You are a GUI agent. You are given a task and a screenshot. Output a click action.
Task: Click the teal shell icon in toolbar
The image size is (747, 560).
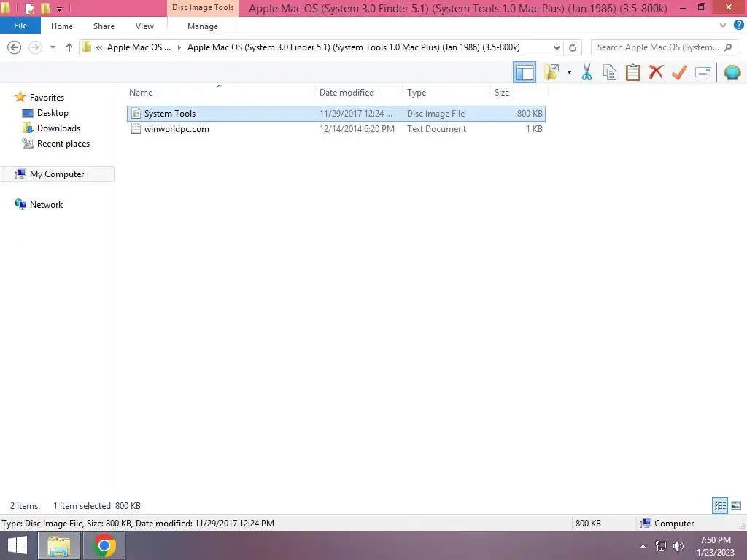pos(732,72)
